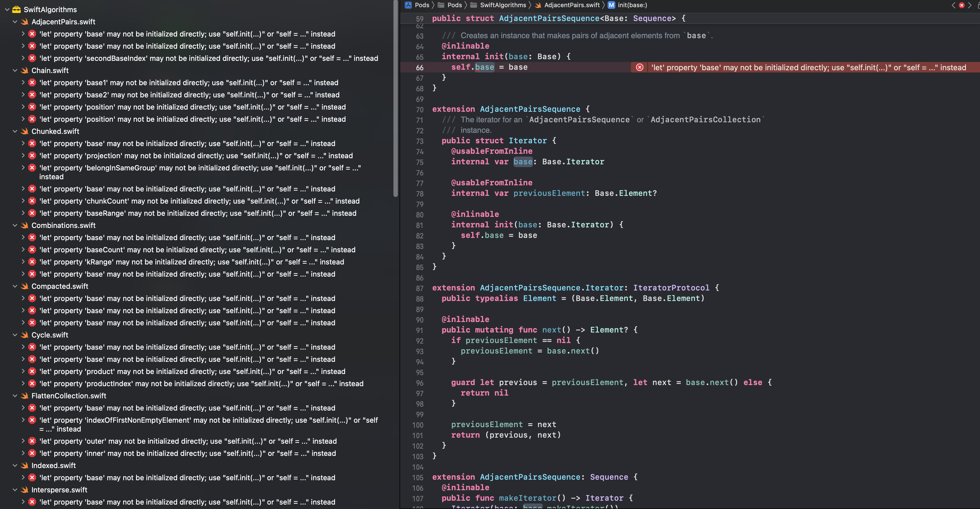Viewport: 980px width, 509px height.
Task: Select the M method icon before init(base:)
Action: pos(611,5)
